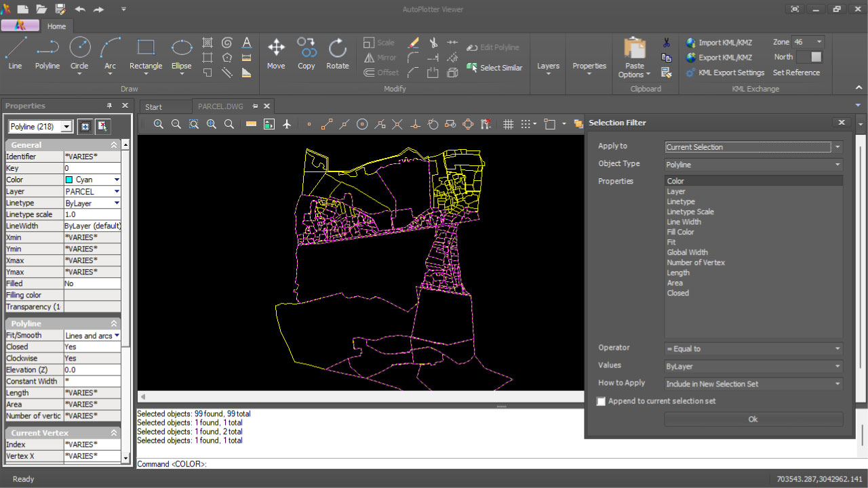Toggle the North hemisphere switch
This screenshot has width=868, height=488.
coord(809,57)
